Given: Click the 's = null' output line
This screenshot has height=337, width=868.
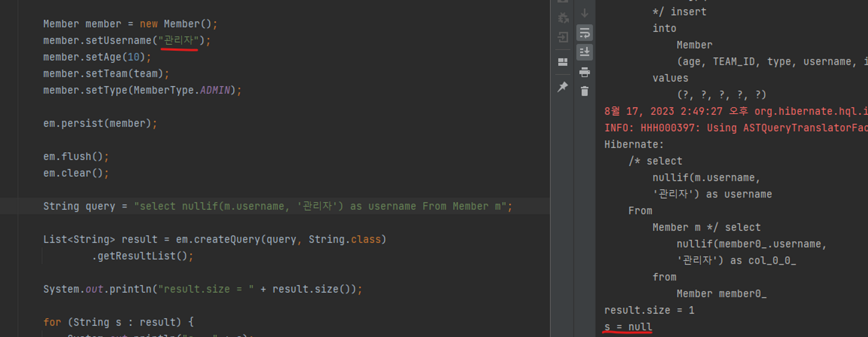Looking at the screenshot, I should click(x=628, y=327).
